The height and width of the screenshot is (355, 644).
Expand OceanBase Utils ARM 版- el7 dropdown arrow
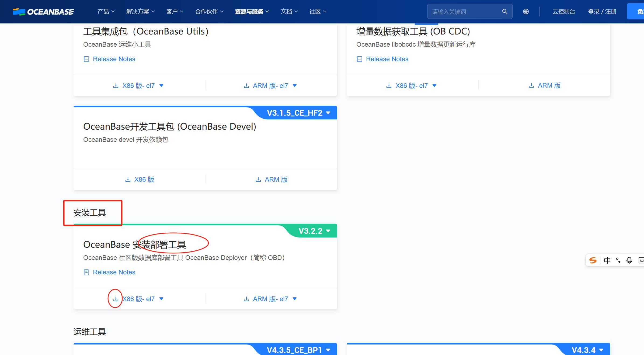coord(295,86)
